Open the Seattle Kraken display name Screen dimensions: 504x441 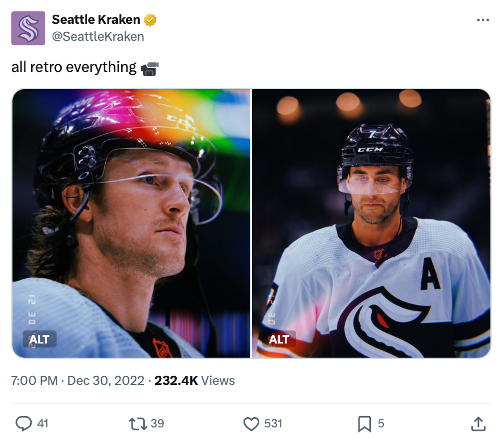tap(96, 20)
